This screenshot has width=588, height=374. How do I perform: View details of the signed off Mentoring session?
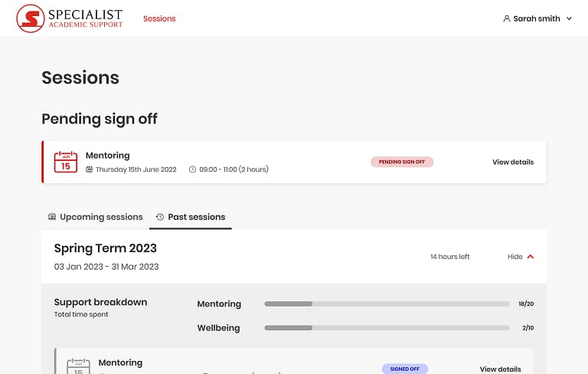pos(500,369)
